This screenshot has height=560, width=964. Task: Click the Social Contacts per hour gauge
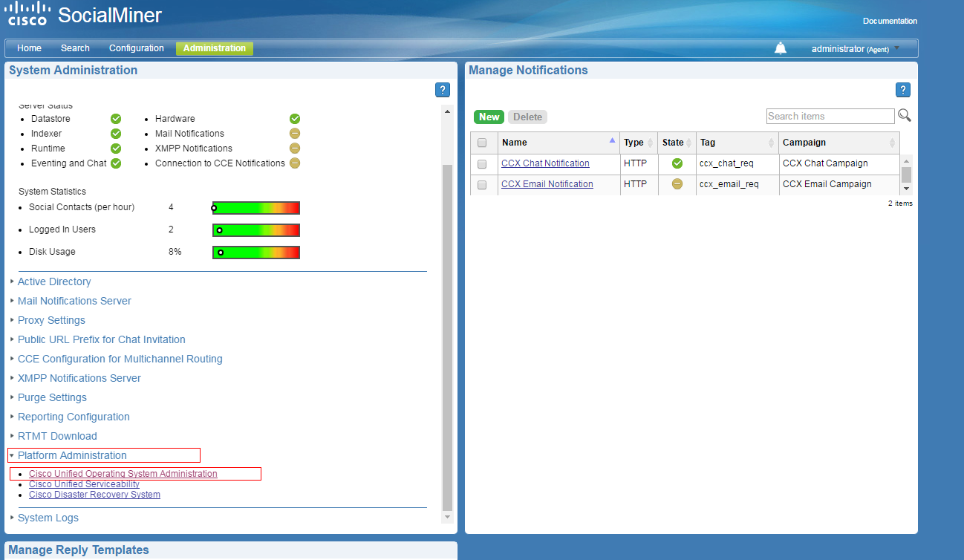[255, 208]
